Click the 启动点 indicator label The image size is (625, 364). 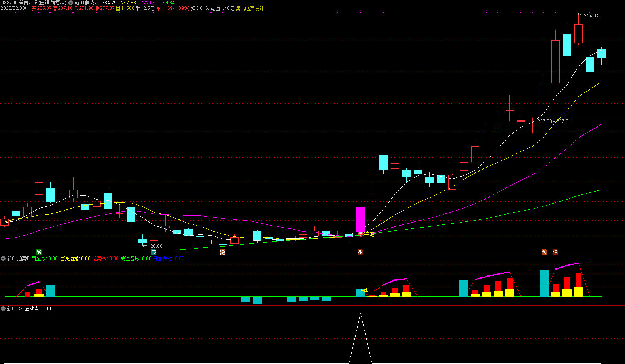pyautogui.click(x=32, y=309)
